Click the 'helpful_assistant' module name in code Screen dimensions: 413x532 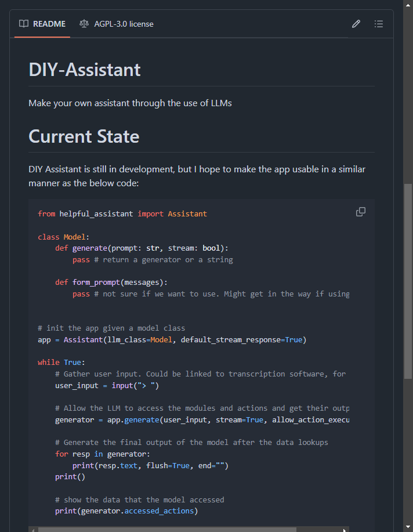(96, 213)
